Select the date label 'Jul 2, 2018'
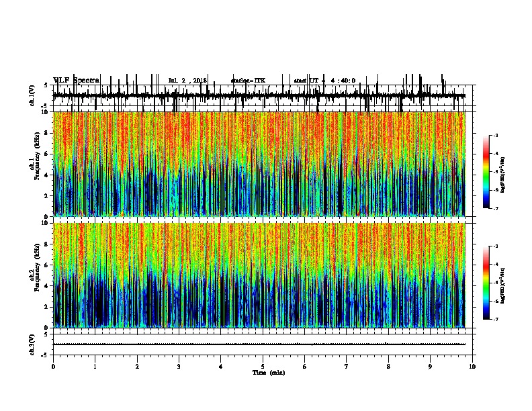Screen dimensions: 532x411 click(x=187, y=81)
